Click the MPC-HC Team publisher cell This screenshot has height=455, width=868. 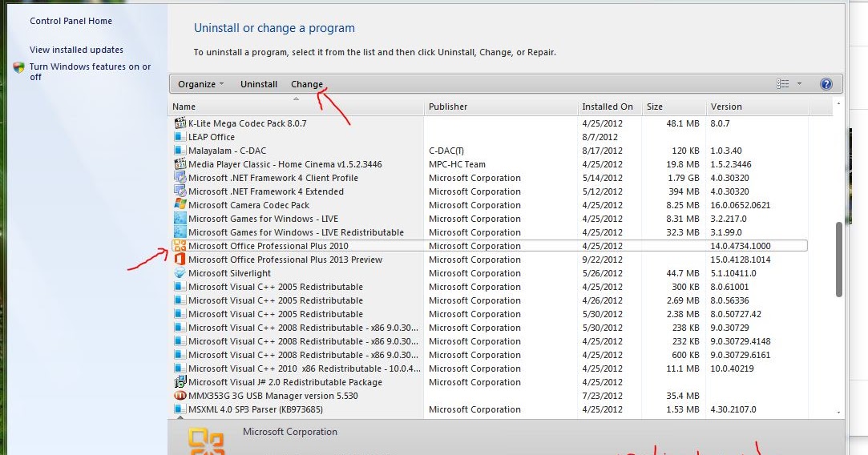pos(457,164)
